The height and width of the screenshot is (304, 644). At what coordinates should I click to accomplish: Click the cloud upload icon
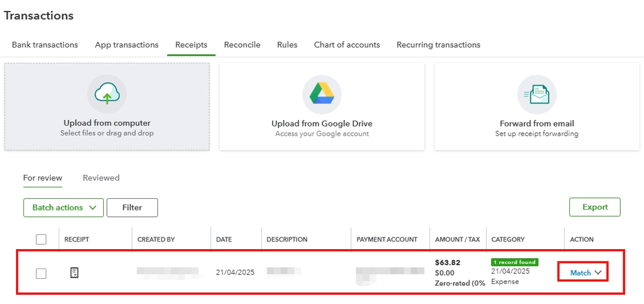106,95
